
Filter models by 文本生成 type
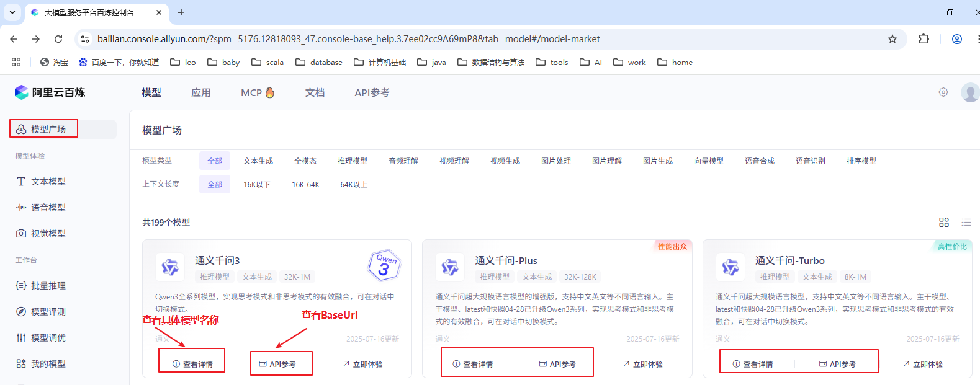pyautogui.click(x=258, y=161)
